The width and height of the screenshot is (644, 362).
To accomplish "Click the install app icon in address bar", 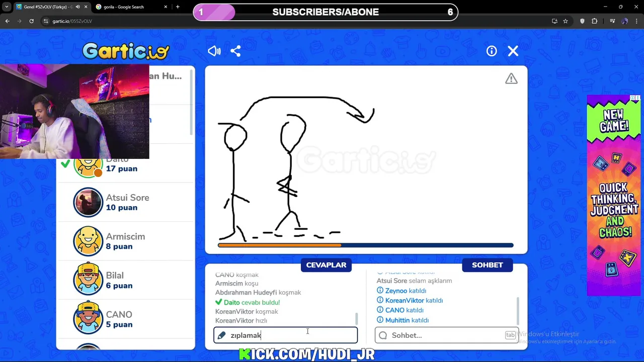I will coord(554,21).
